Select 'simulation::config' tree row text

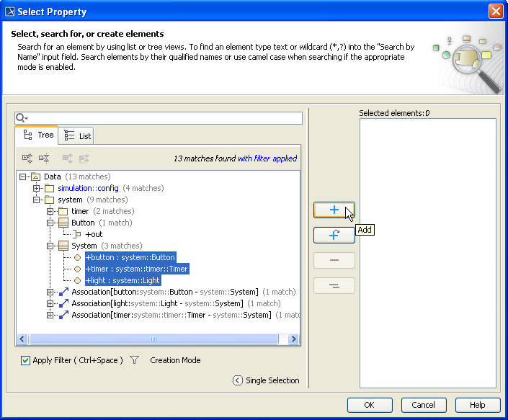click(88, 188)
